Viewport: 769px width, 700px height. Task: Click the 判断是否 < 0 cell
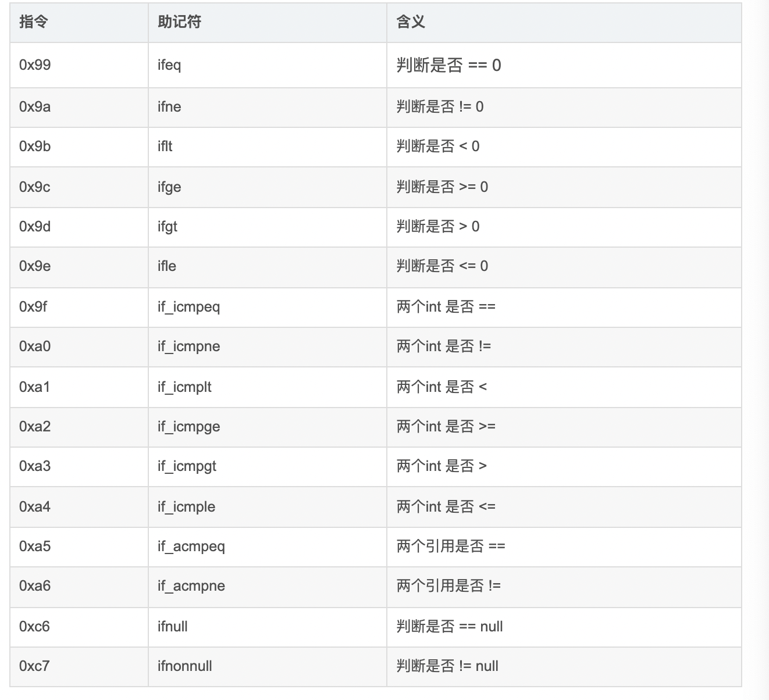564,147
